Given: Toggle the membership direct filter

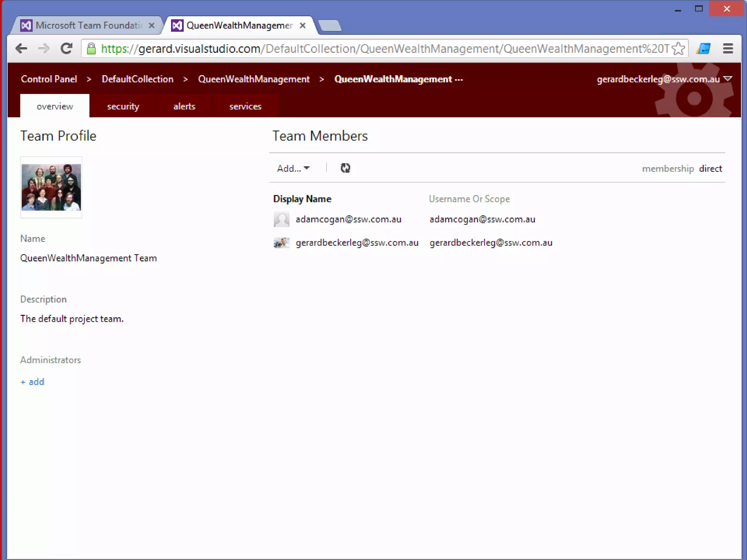Looking at the screenshot, I should coord(710,168).
